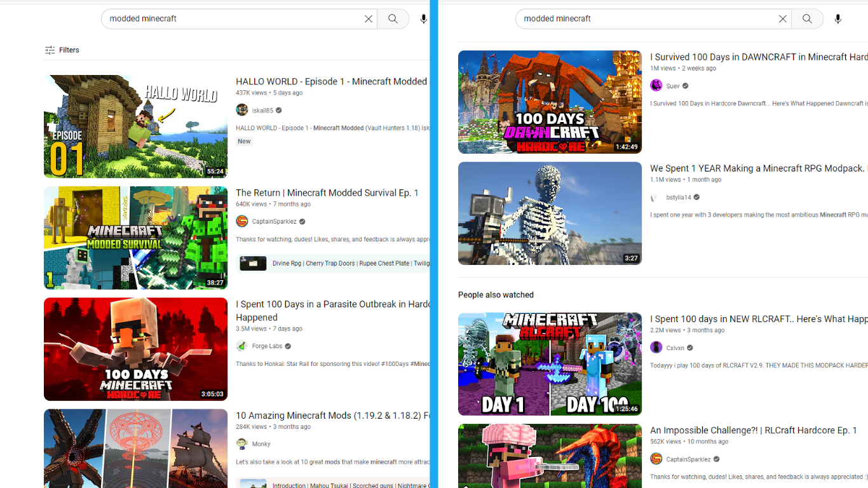This screenshot has height=488, width=868.
Task: Open the RLCRAFT Day 1 Day 100 thumbnail
Action: tap(550, 363)
